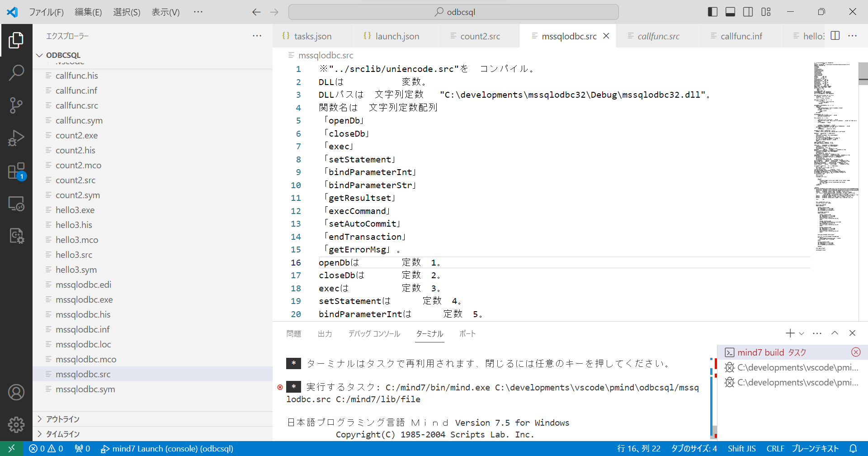Click the Accounts icon in activity bar
The image size is (868, 456).
pos(16,392)
